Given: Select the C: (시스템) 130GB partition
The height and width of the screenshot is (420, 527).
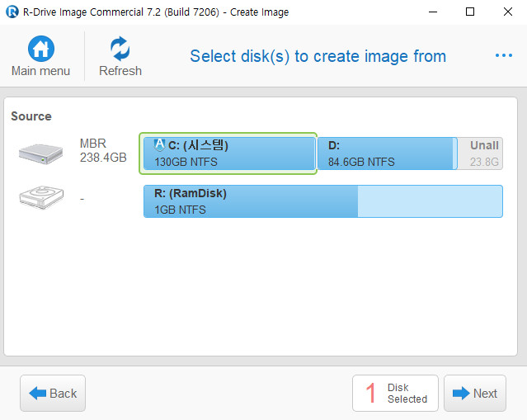Looking at the screenshot, I should (229, 153).
